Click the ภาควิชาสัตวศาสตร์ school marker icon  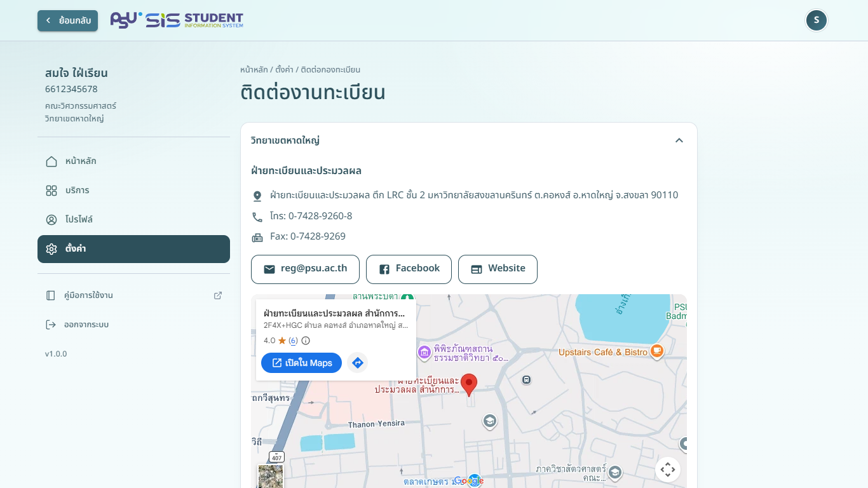click(x=614, y=472)
